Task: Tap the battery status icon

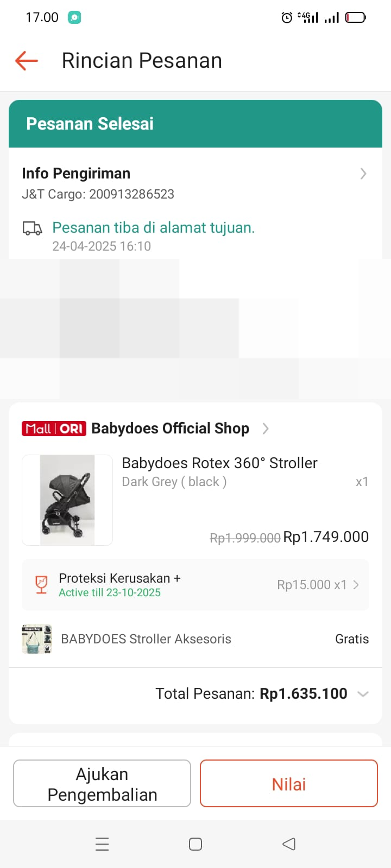Action: (x=356, y=18)
